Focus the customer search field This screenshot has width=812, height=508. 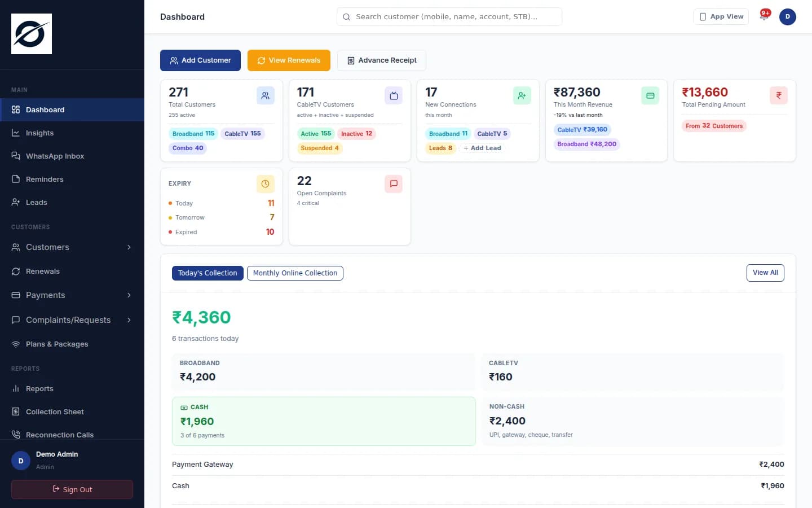[449, 17]
